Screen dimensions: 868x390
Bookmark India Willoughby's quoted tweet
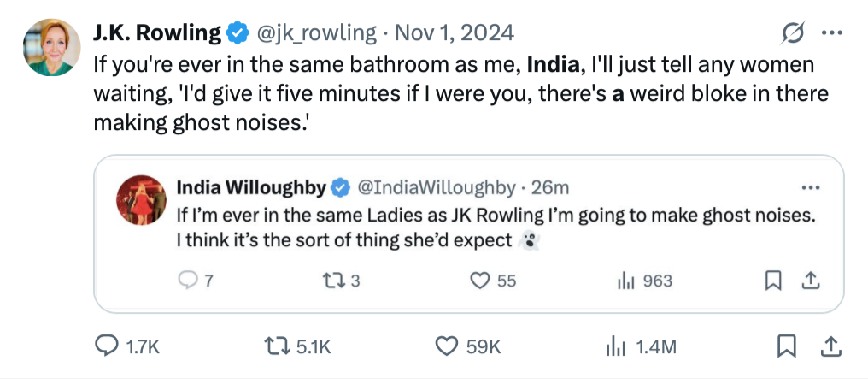[x=773, y=281]
